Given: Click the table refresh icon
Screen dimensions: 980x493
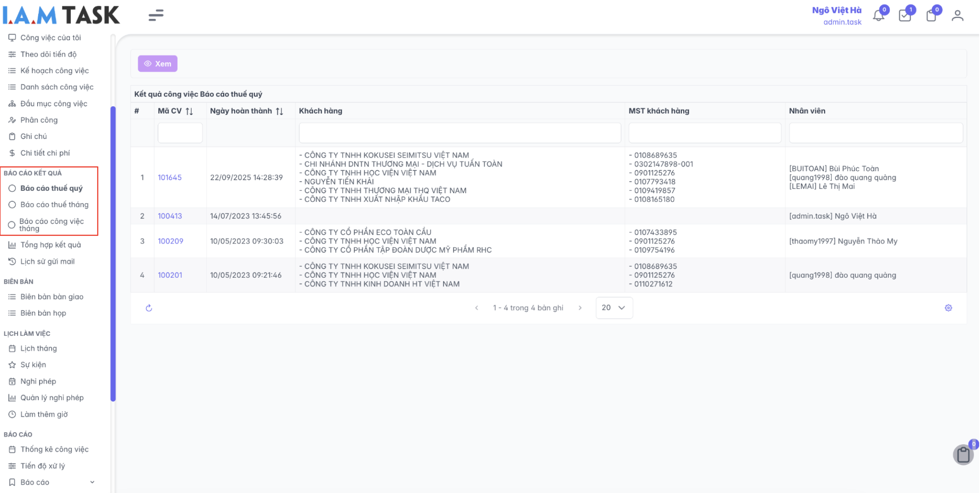Looking at the screenshot, I should (149, 308).
